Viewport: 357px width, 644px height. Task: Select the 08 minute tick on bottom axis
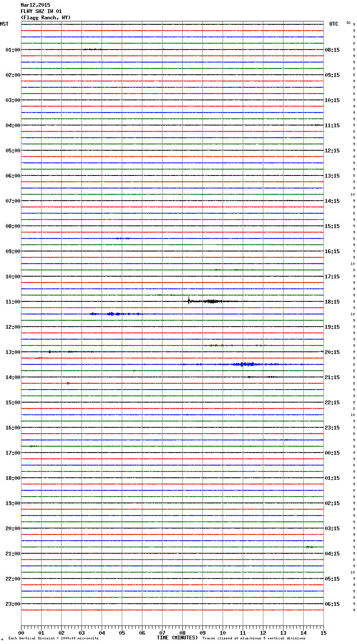pyautogui.click(x=182, y=633)
